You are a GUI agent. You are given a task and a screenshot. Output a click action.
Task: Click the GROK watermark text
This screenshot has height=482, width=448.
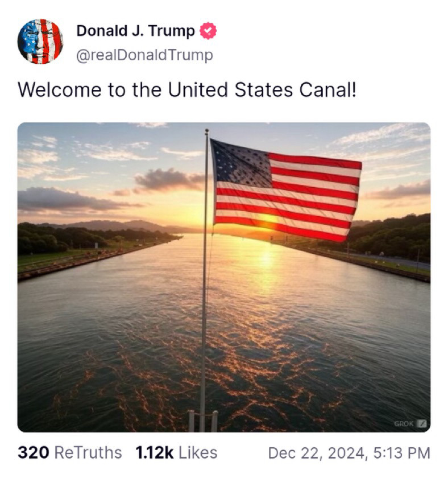coord(404,423)
